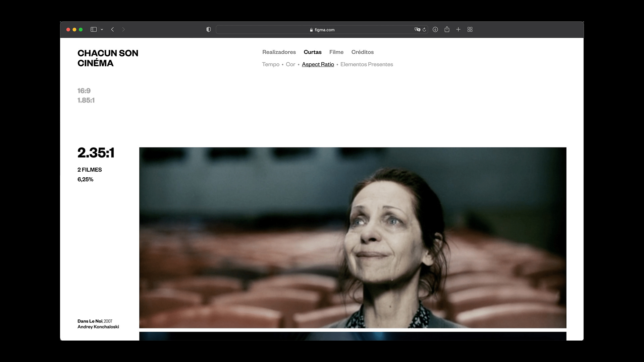Screen dimensions: 644x362
Task: Close the window with red button
Action: click(x=68, y=29)
